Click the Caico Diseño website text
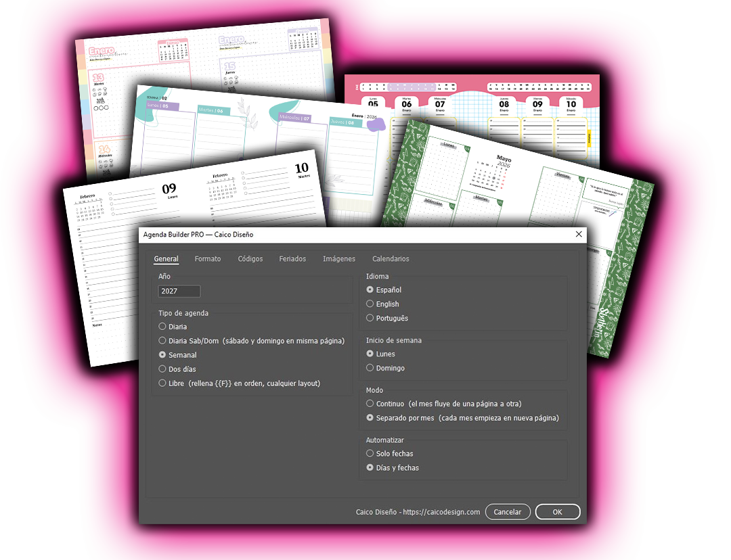This screenshot has height=560, width=731. coord(418,512)
